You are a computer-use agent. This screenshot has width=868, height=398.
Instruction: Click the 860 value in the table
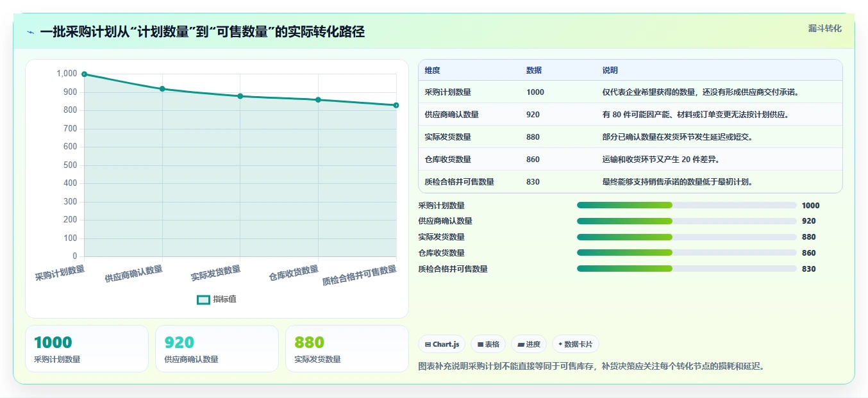pyautogui.click(x=533, y=160)
